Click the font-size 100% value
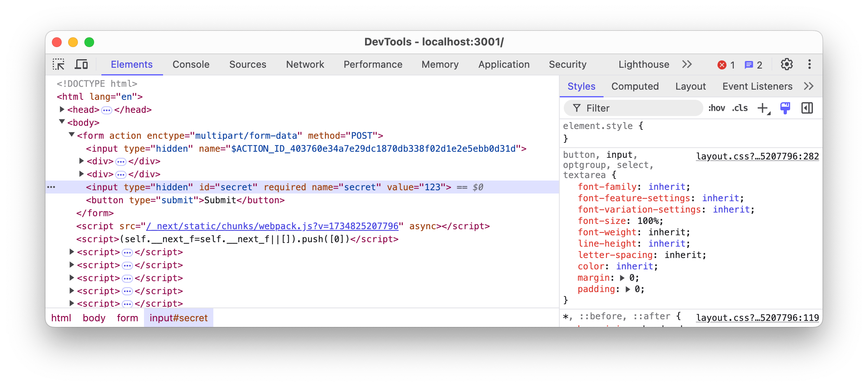Image resolution: width=868 pixels, height=387 pixels. tap(648, 221)
